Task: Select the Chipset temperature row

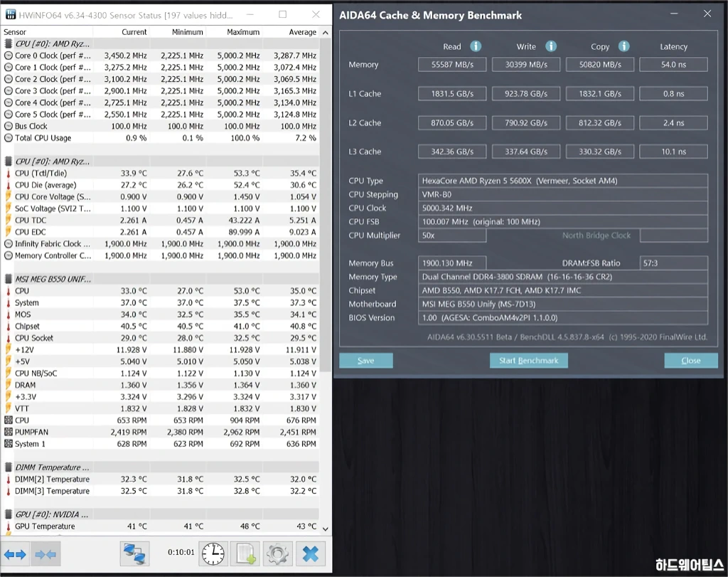Action: [160, 326]
